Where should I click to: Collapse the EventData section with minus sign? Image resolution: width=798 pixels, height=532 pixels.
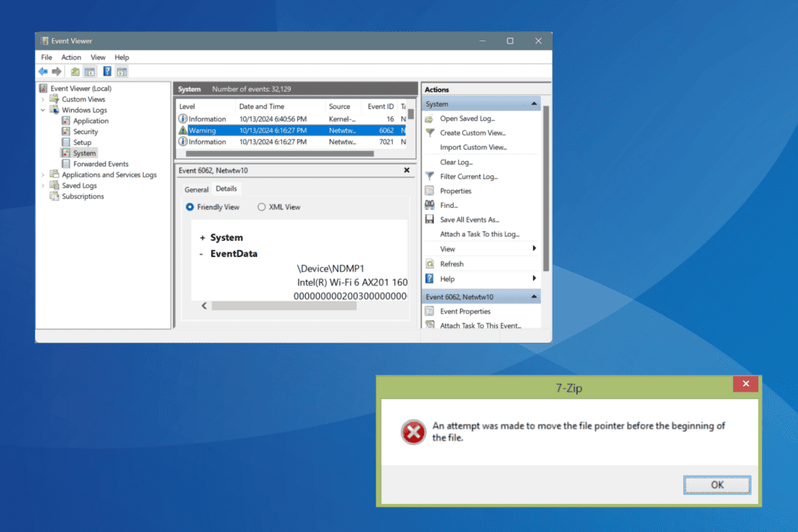[x=202, y=254]
